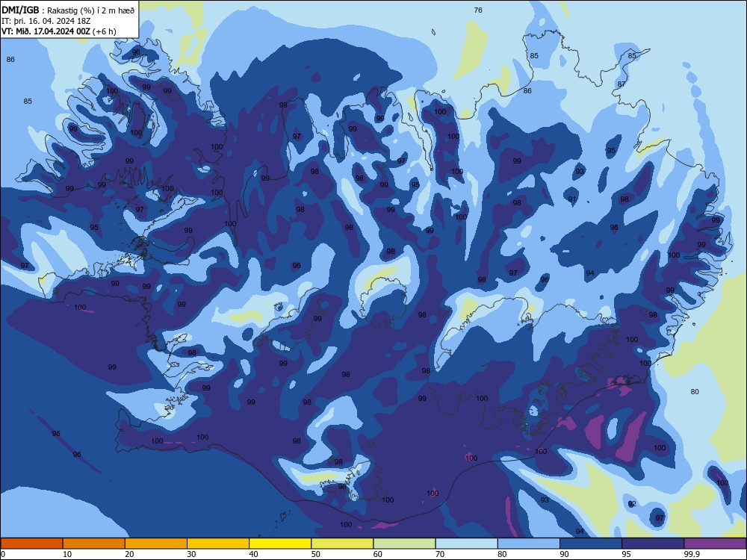Select the purple above-99.9 legend swatch

click(x=715, y=544)
